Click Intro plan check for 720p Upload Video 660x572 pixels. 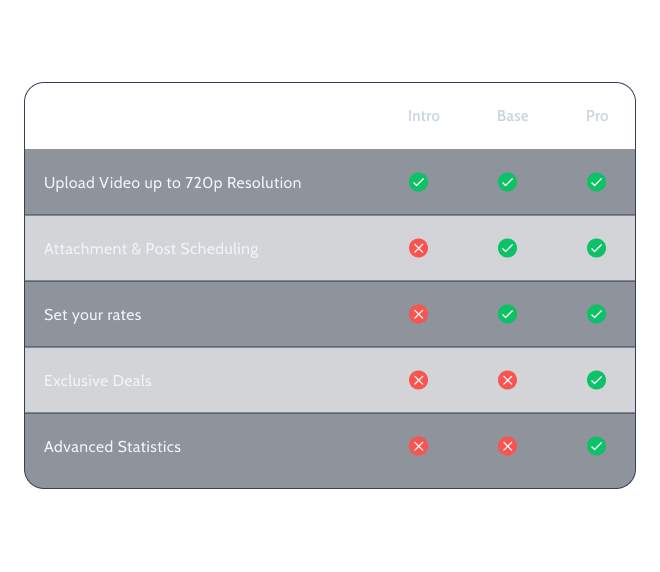click(x=418, y=182)
